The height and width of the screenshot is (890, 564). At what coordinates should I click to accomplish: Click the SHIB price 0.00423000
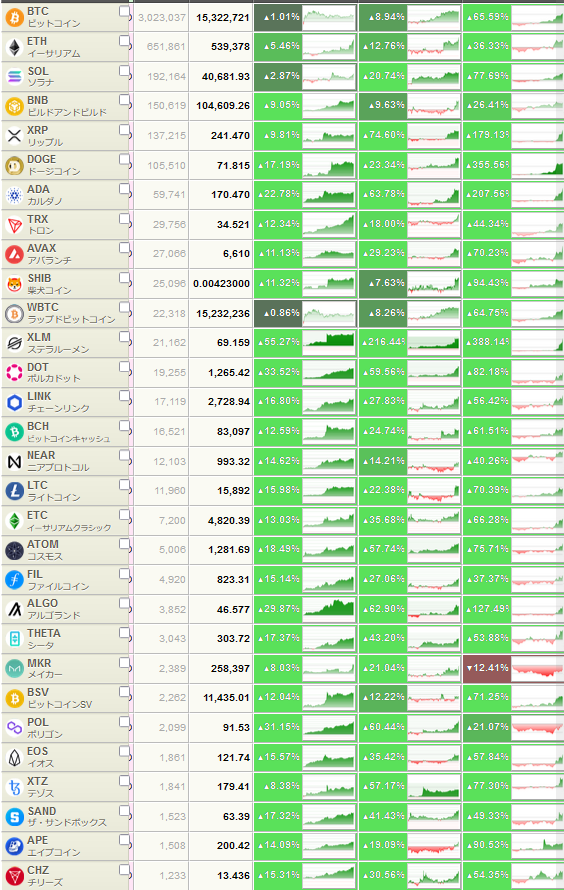[221, 283]
